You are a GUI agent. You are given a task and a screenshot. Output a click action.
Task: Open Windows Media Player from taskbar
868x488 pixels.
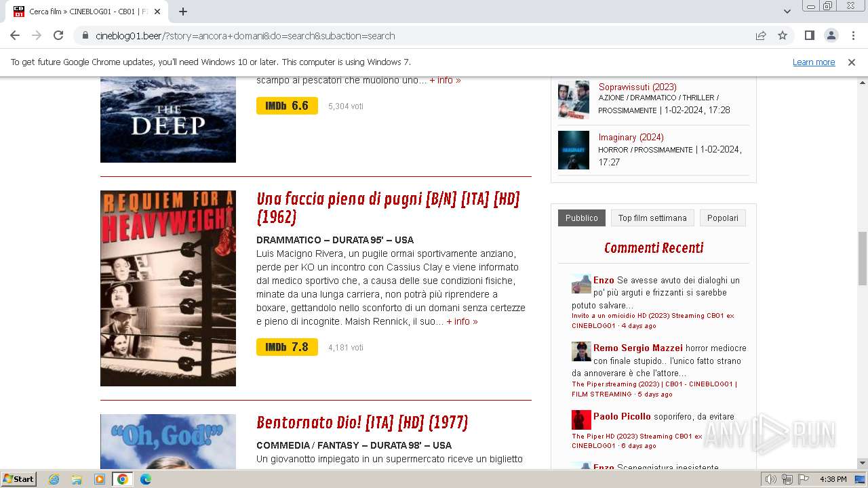tap(100, 479)
